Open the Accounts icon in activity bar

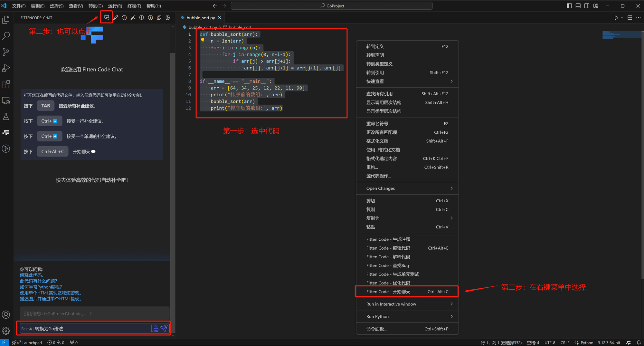click(x=6, y=314)
